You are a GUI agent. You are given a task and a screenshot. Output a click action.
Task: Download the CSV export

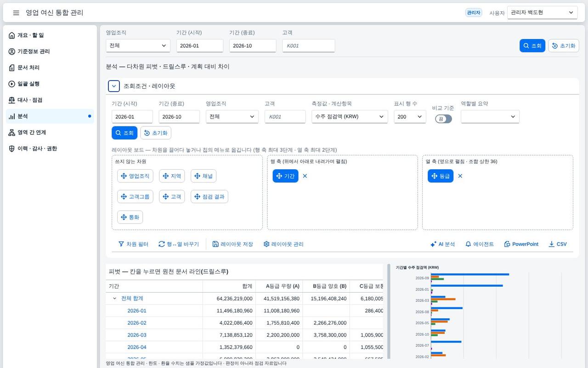[x=558, y=244]
